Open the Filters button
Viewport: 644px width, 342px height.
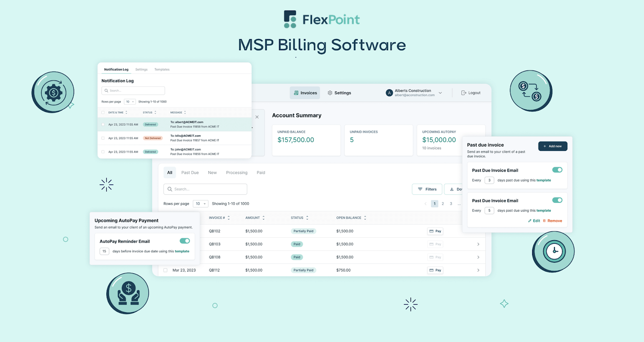tap(427, 189)
